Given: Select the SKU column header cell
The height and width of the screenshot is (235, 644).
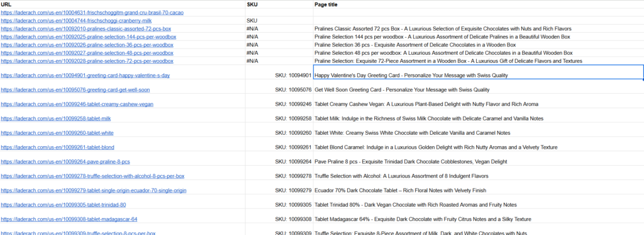Looking at the screenshot, I should point(279,4).
